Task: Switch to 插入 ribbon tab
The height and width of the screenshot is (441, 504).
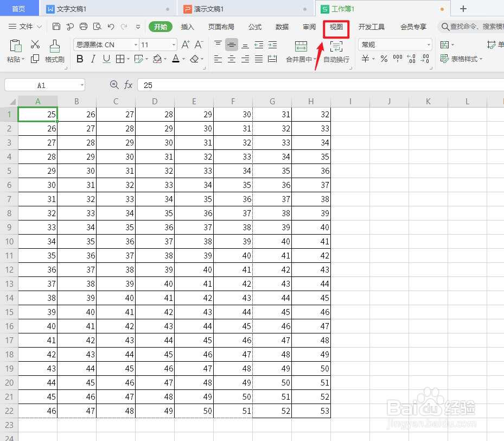Action: (x=187, y=27)
